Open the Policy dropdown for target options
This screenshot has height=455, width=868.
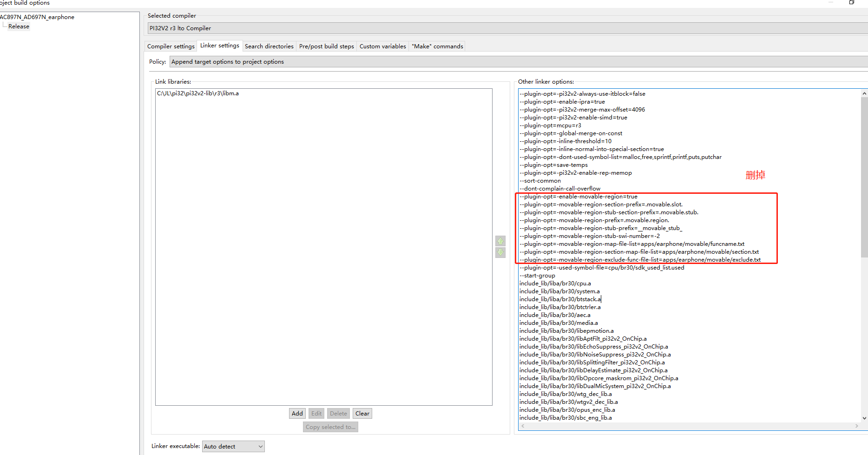(519, 62)
